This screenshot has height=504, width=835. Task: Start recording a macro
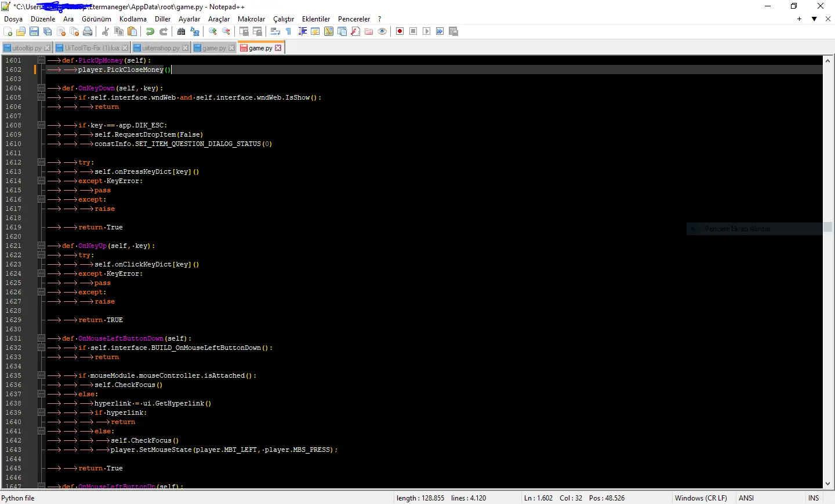coord(400,31)
